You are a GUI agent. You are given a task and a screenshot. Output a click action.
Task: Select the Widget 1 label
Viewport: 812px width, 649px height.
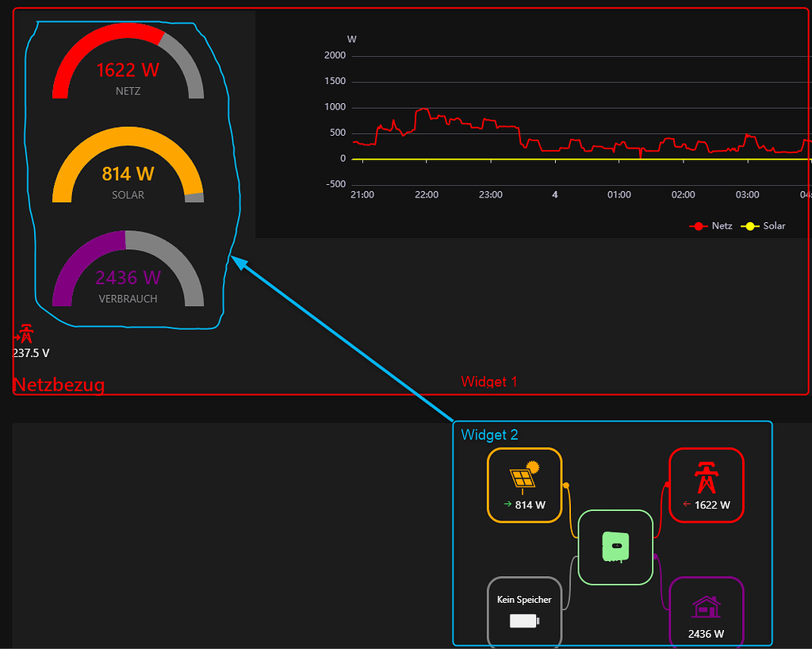tap(489, 382)
